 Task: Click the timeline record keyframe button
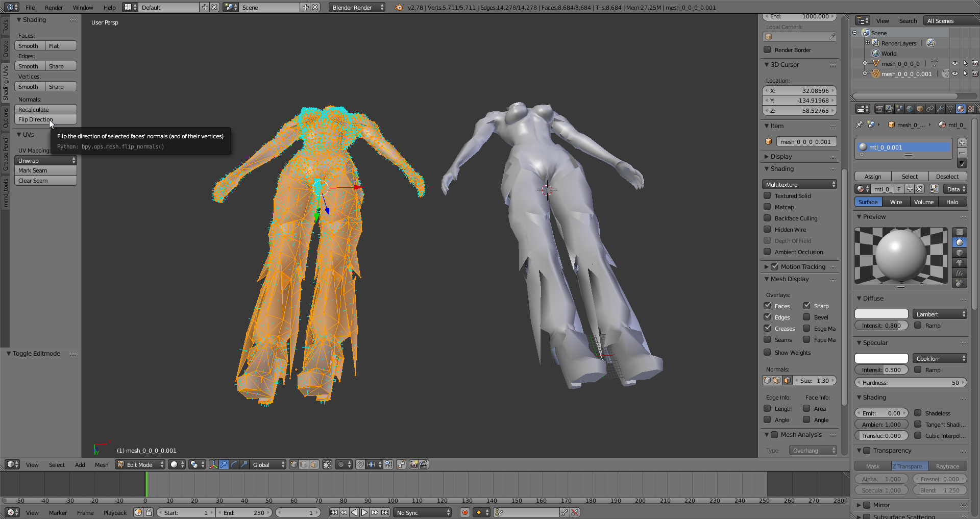coord(464,512)
